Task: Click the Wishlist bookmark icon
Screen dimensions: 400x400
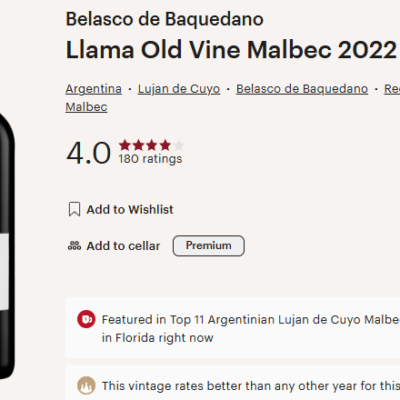Action: pos(74,209)
